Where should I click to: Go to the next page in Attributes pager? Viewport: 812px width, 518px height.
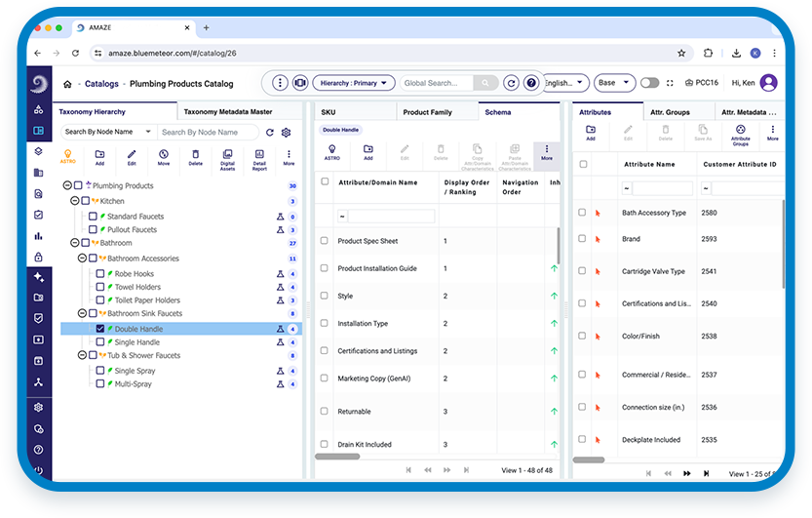coord(687,473)
